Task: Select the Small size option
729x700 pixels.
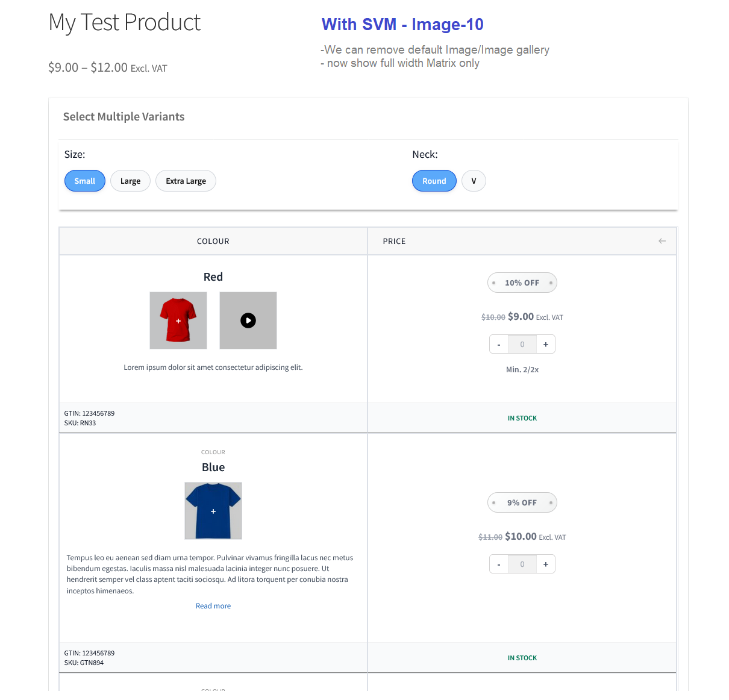Action: point(85,181)
